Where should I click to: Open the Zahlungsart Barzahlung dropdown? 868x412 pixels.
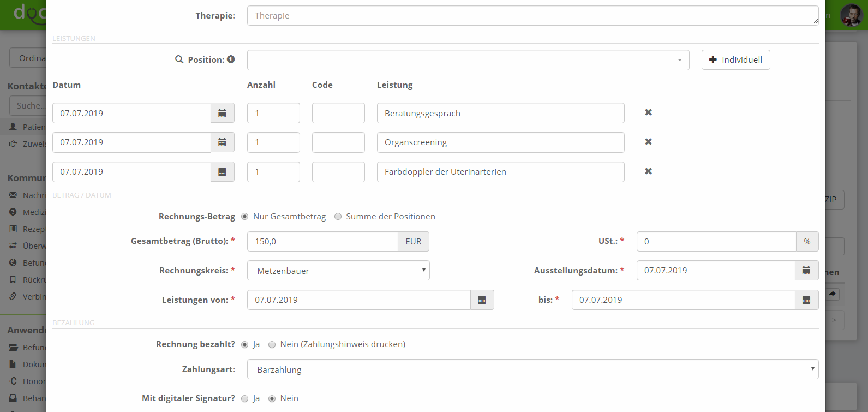[532, 369]
